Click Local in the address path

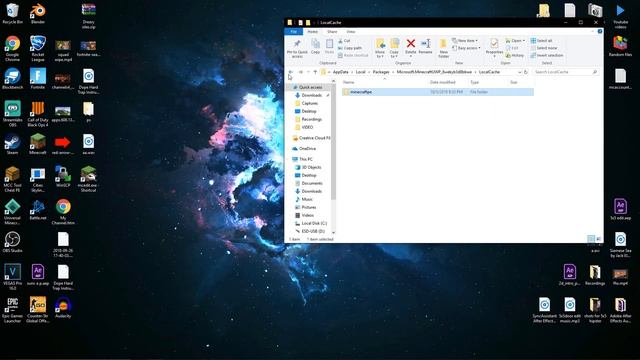(x=360, y=72)
